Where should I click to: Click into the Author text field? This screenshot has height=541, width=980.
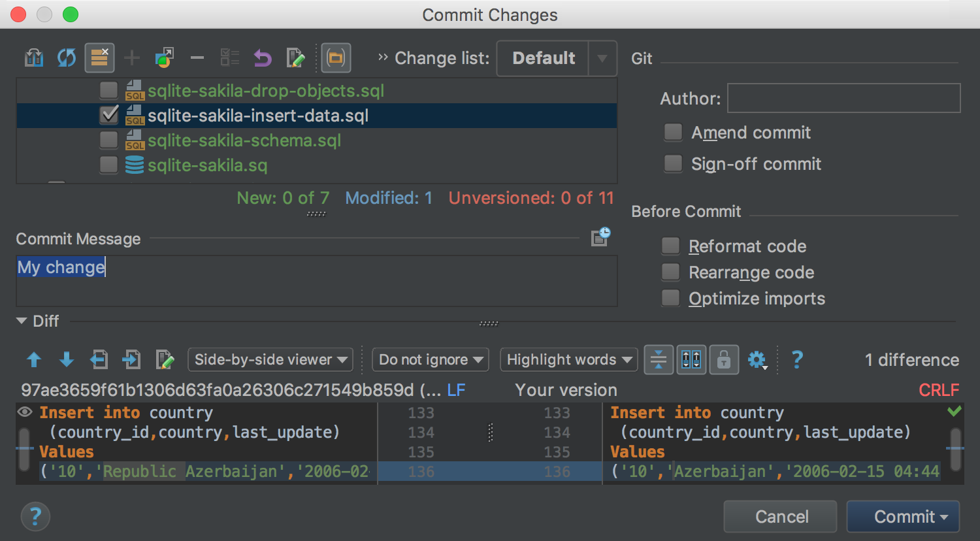[843, 98]
